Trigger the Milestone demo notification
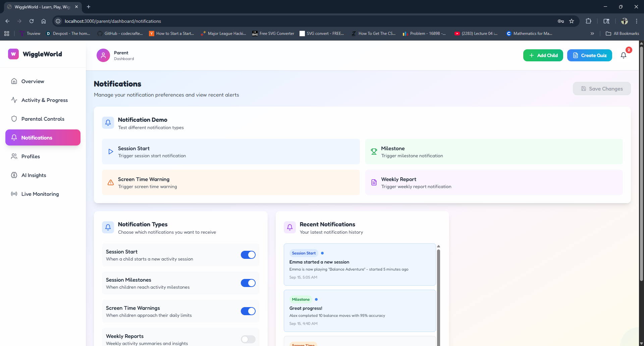The image size is (644, 346). click(494, 152)
